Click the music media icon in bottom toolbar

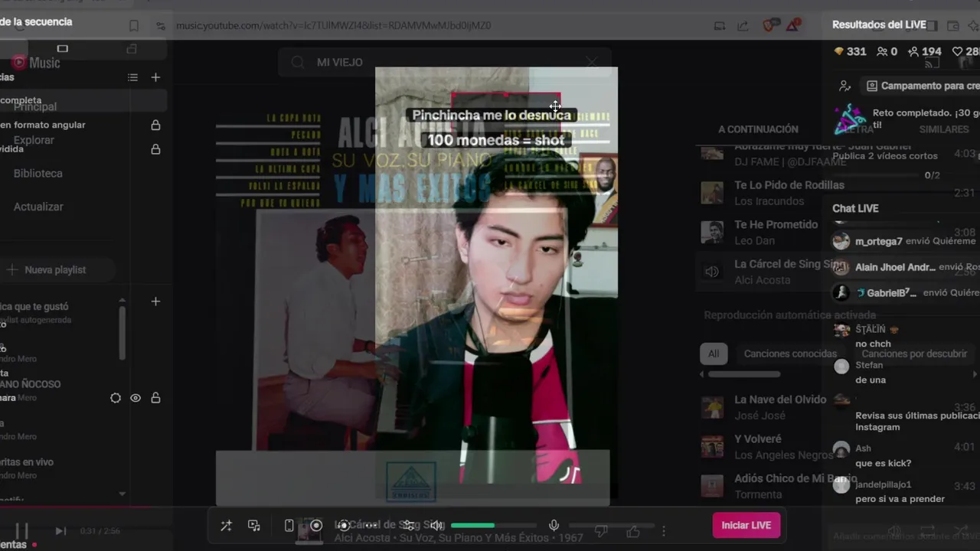coord(254,526)
